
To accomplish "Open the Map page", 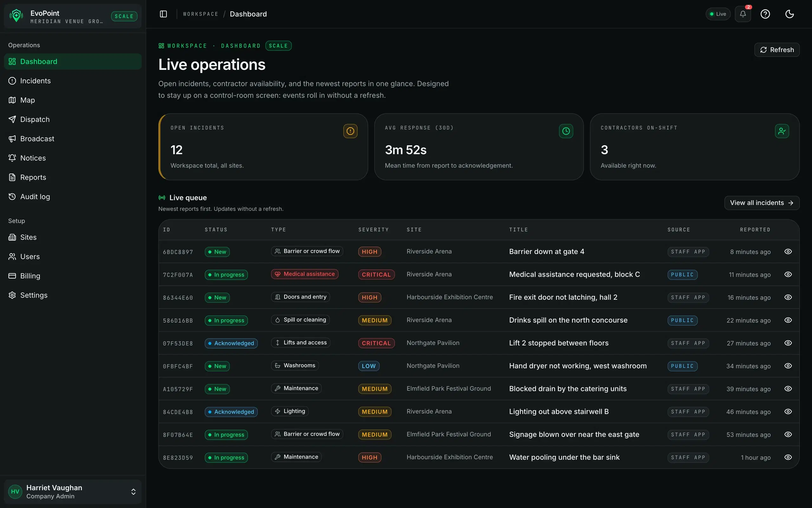I will (x=73, y=100).
